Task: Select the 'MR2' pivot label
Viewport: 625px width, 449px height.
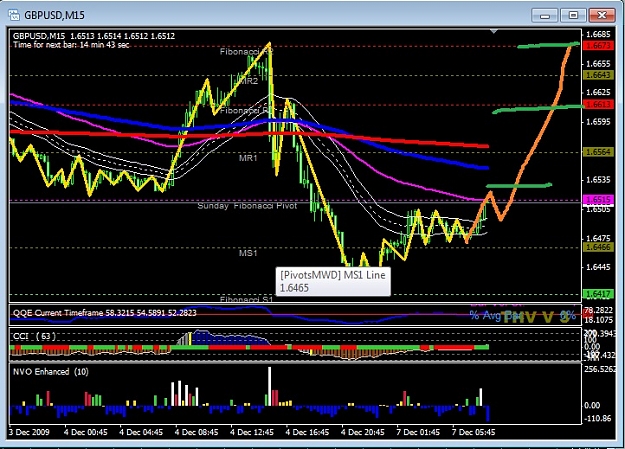Action: pos(248,81)
